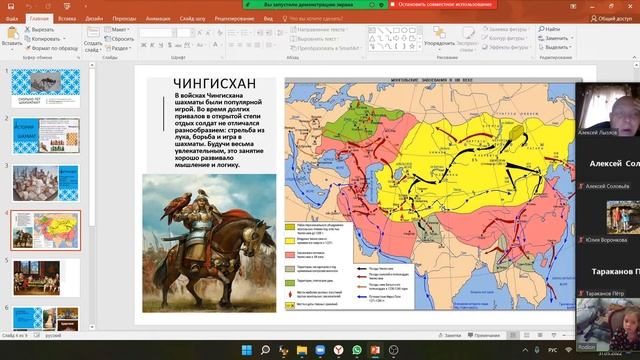Switch to the Вид (View) tab
Image resolution: width=640 pixels, height=360 pixels.
click(268, 18)
